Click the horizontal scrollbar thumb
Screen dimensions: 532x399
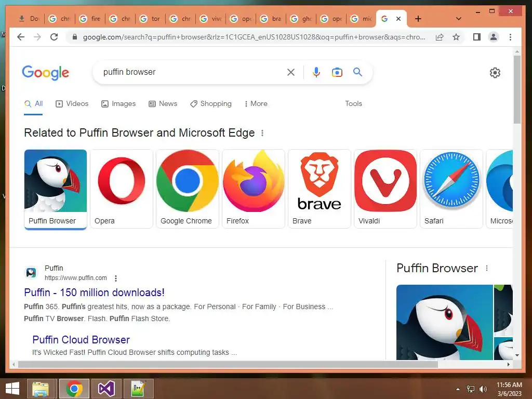(x=228, y=364)
